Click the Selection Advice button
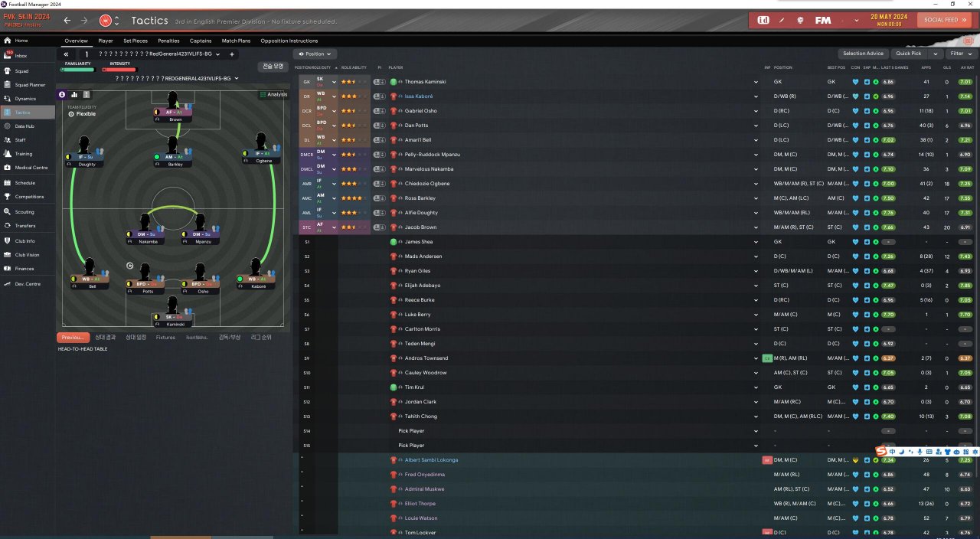 (863, 54)
